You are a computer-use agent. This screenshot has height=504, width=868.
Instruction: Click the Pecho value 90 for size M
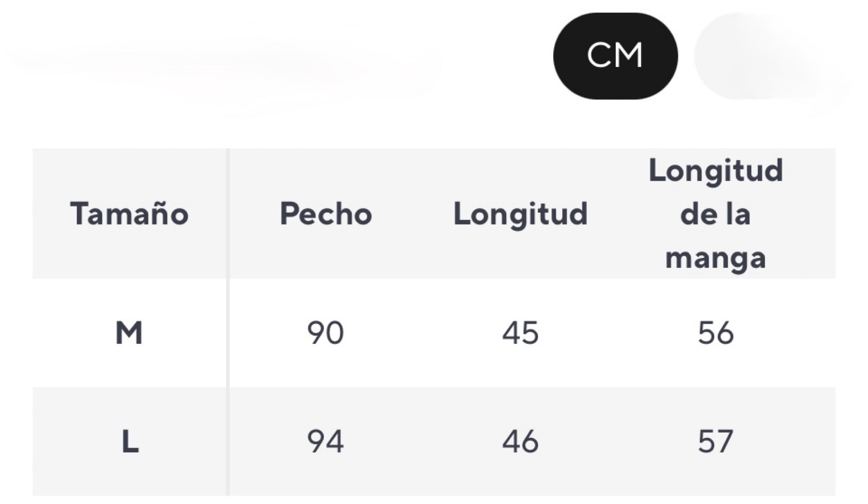click(325, 333)
